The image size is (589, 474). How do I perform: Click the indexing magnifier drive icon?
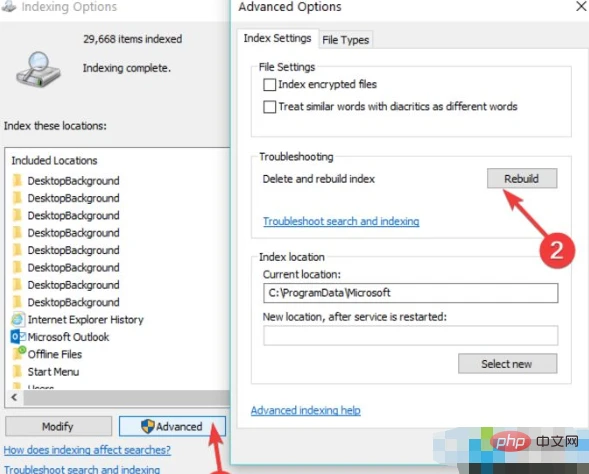38,70
